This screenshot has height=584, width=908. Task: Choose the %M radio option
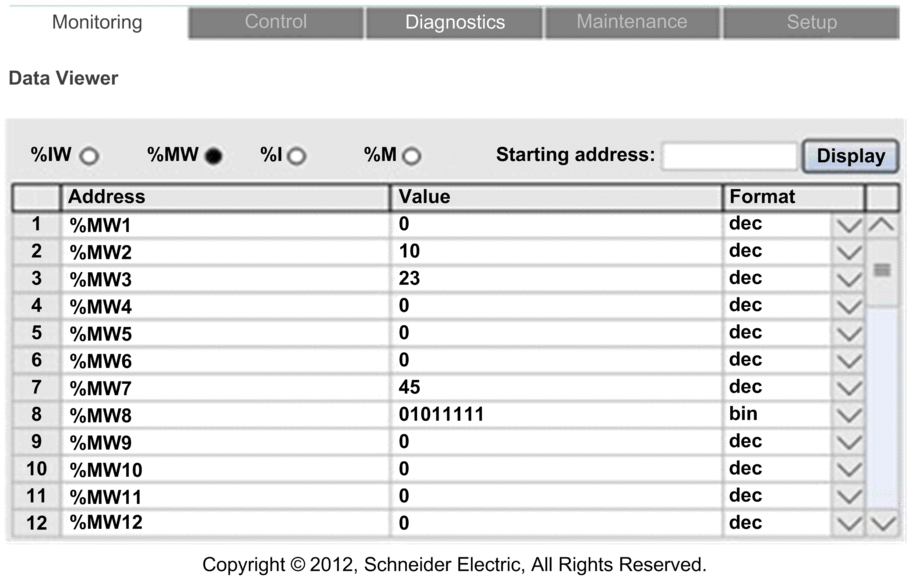tap(412, 156)
